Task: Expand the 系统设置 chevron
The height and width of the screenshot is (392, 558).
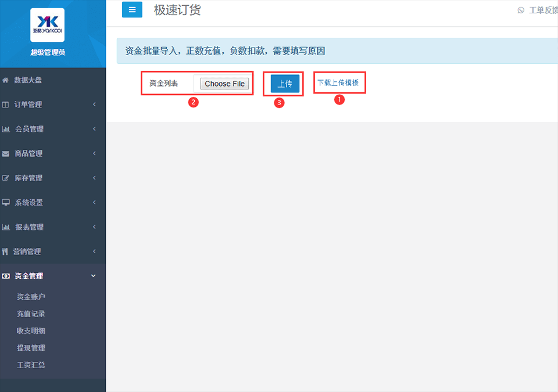Action: [94, 203]
